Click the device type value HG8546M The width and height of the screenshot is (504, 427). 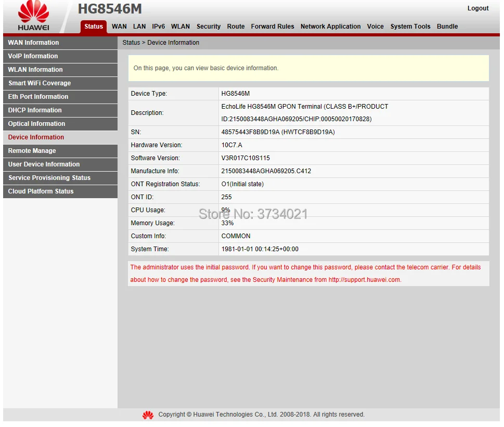235,94
